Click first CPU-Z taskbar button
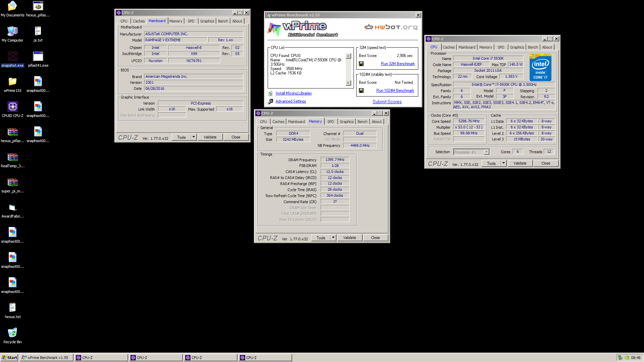The image size is (644, 362). pos(101,358)
